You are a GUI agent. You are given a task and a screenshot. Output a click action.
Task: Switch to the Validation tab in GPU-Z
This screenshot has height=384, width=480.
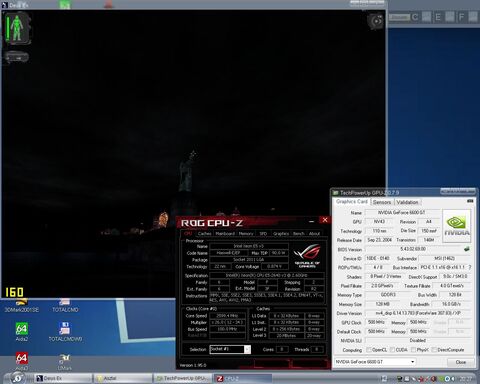[407, 202]
